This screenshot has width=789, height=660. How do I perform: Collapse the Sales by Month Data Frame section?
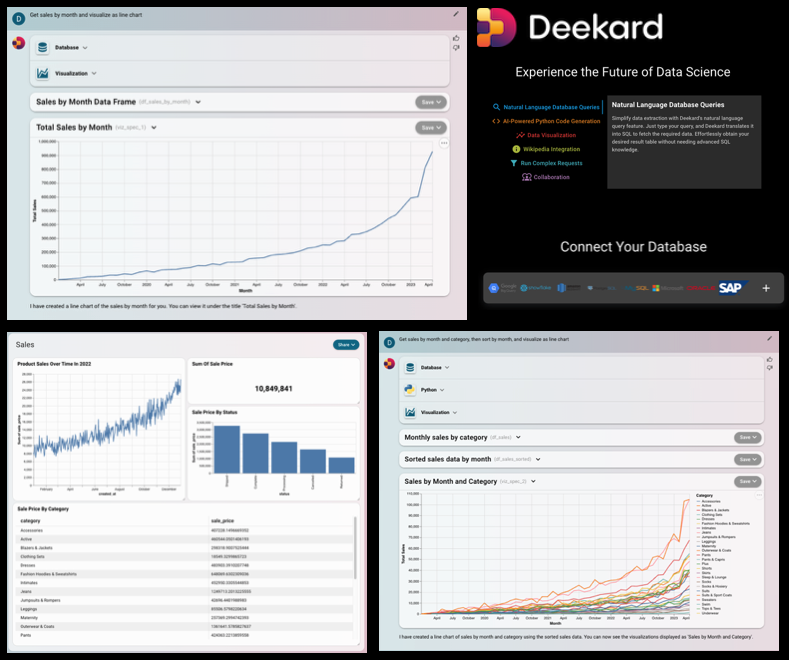click(198, 102)
